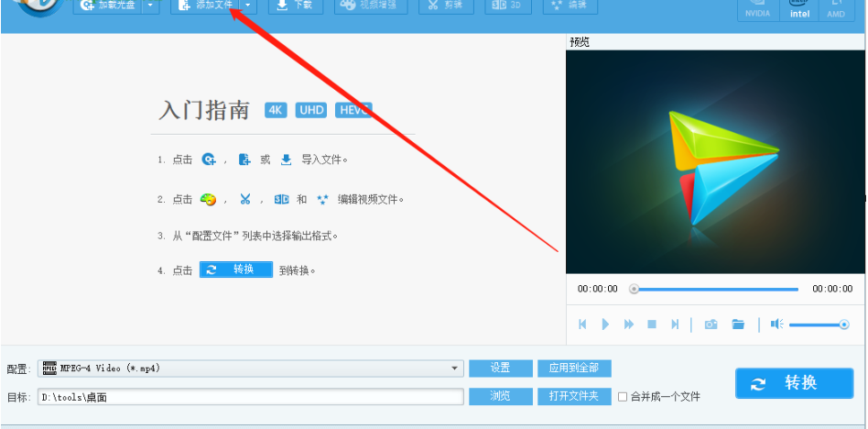Click the 3D icon in guide step 2
Screen dimensions: 868x429
[282, 199]
